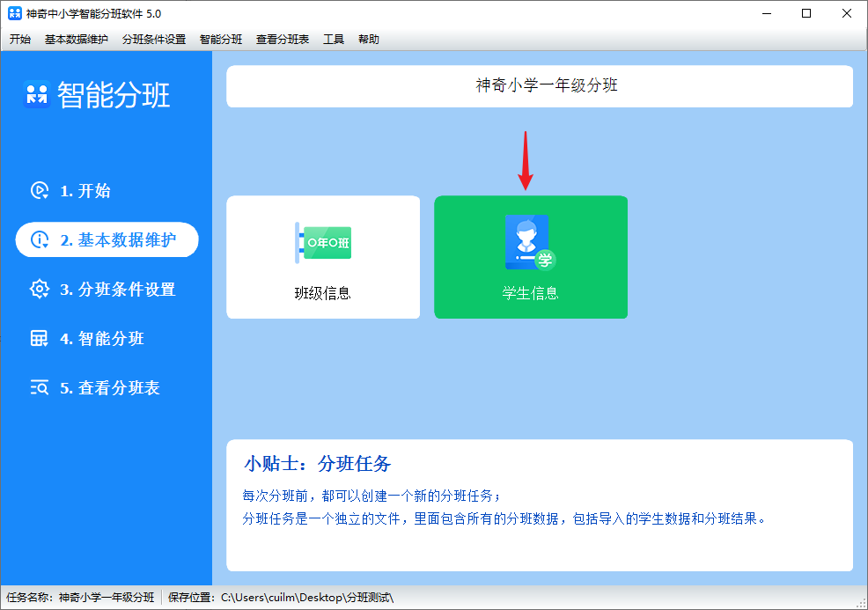Click the 智能分班 logo icon in sidebar
The width and height of the screenshot is (868, 610).
[37, 94]
